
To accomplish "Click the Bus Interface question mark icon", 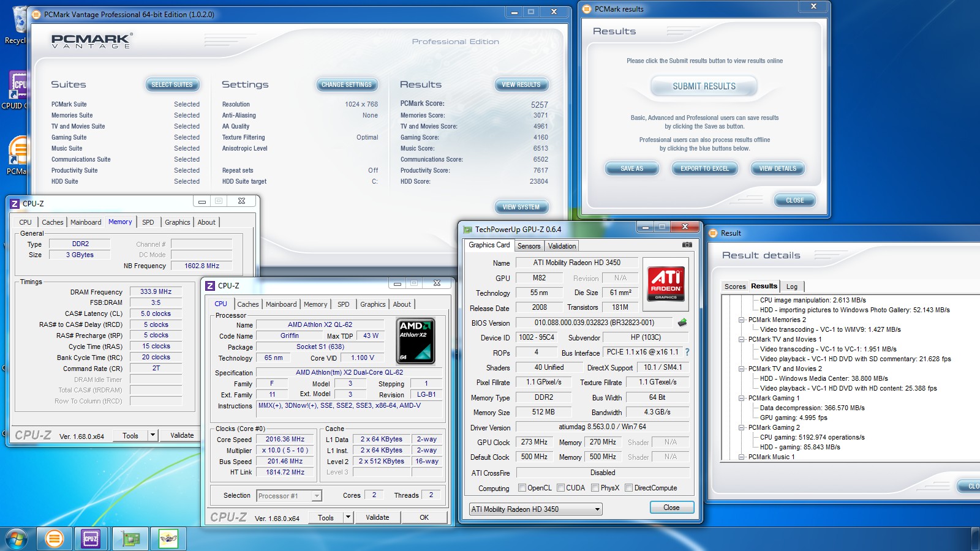I will coord(687,352).
